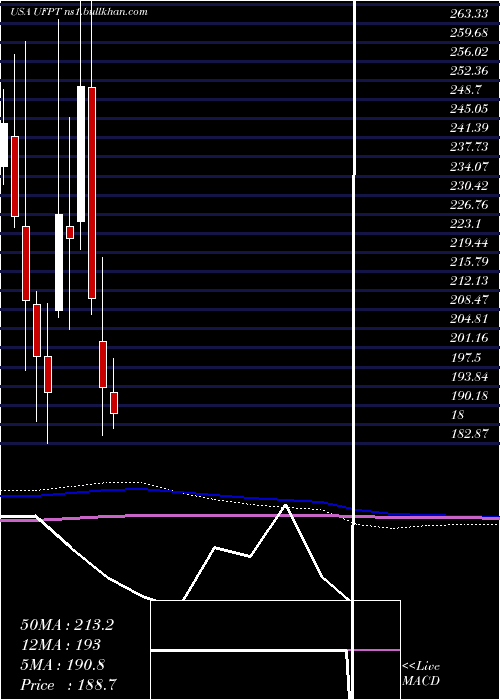This screenshot has width=500, height=700.
Task: Click the 263.33 price axis label
Action: click(469, 14)
